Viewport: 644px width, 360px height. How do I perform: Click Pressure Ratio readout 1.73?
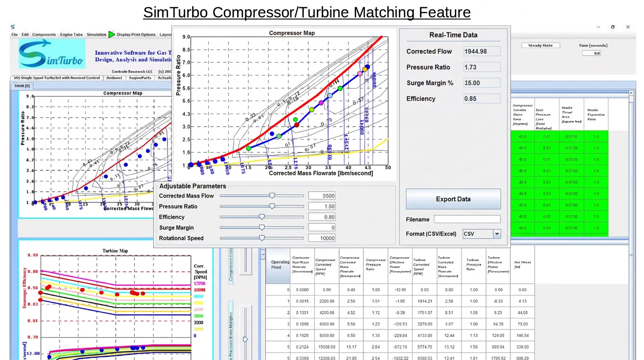point(482,67)
